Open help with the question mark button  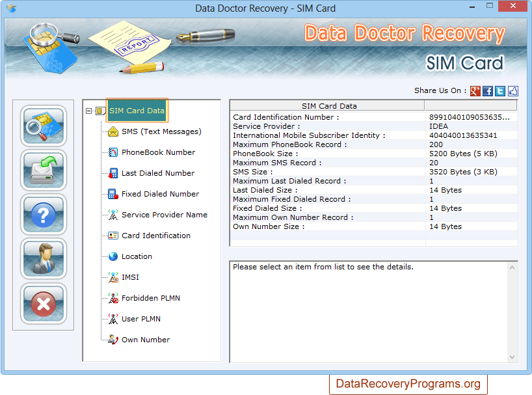[x=44, y=215]
